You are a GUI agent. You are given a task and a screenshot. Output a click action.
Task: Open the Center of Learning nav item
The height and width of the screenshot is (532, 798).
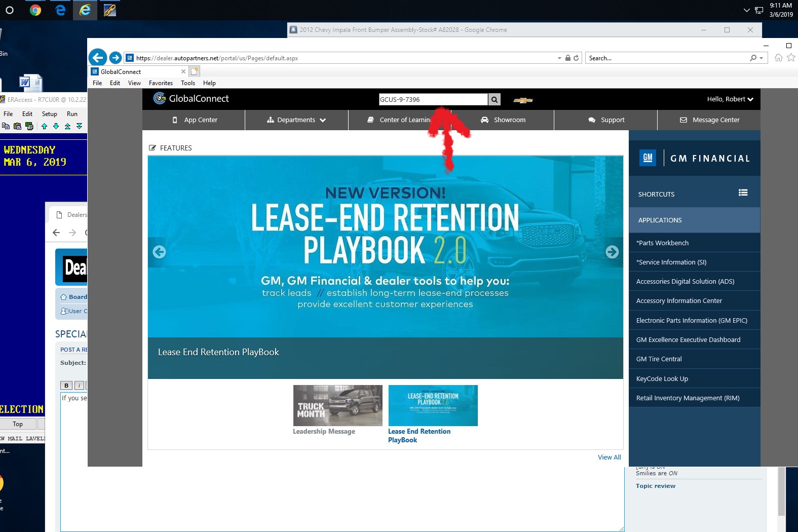click(x=400, y=120)
